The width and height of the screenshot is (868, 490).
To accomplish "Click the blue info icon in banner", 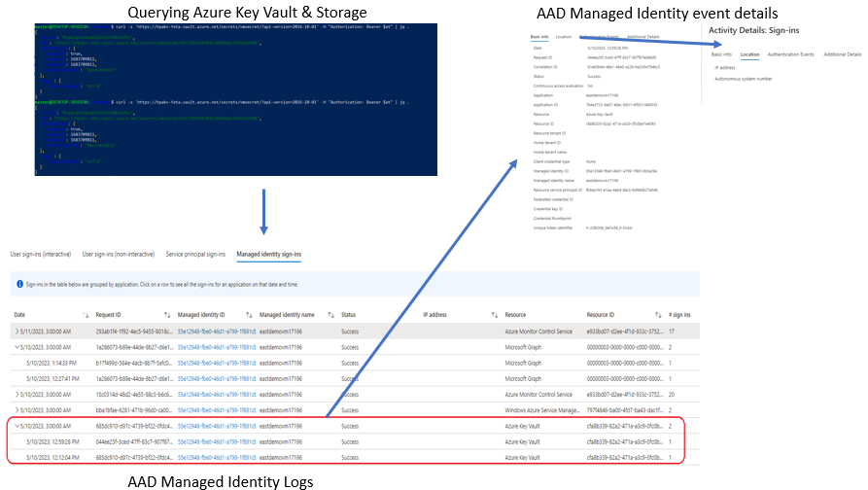I will point(20,284).
